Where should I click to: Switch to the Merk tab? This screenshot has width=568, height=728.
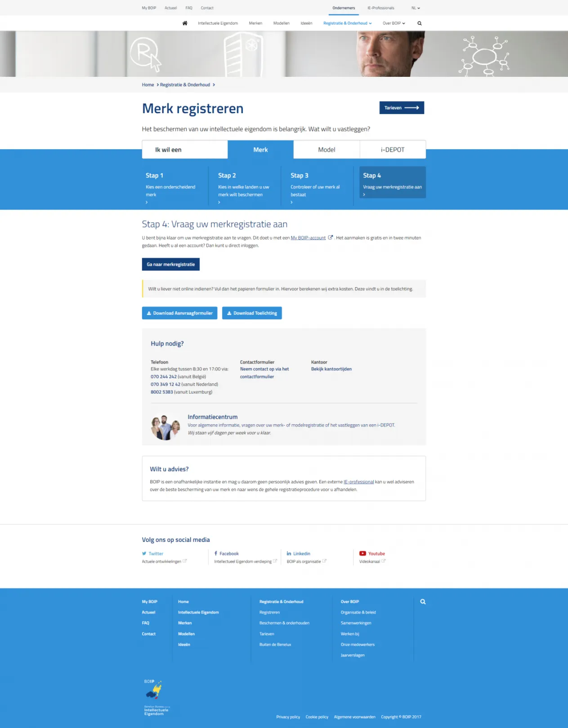tap(260, 150)
